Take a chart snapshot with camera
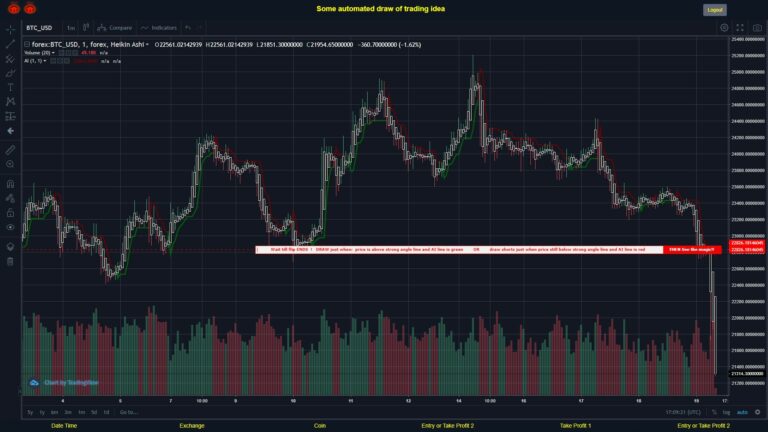The height and width of the screenshot is (432, 768). click(x=757, y=28)
